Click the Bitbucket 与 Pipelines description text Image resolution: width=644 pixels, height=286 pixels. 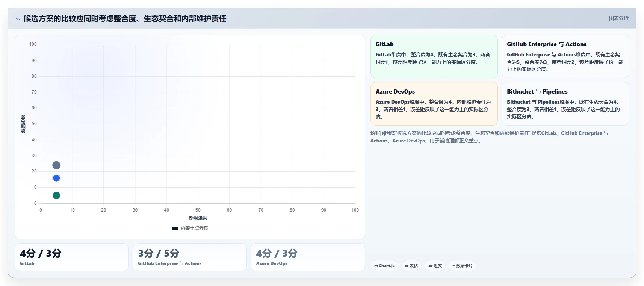coord(563,109)
